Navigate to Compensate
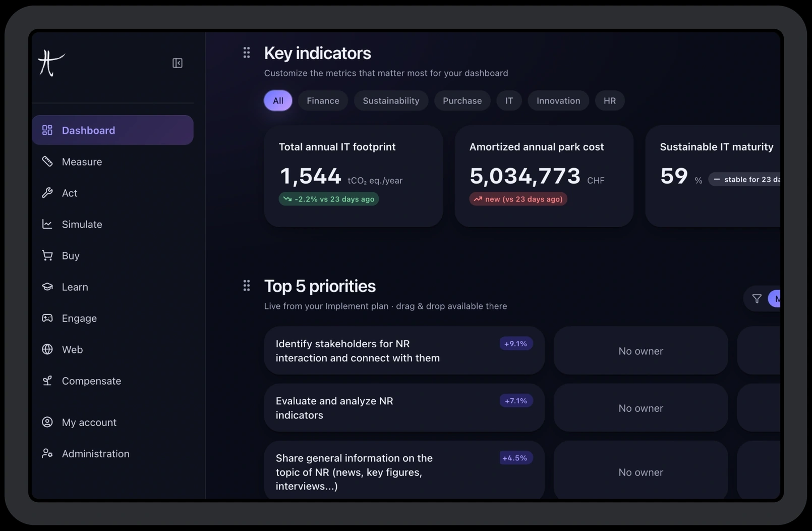 click(x=112, y=381)
